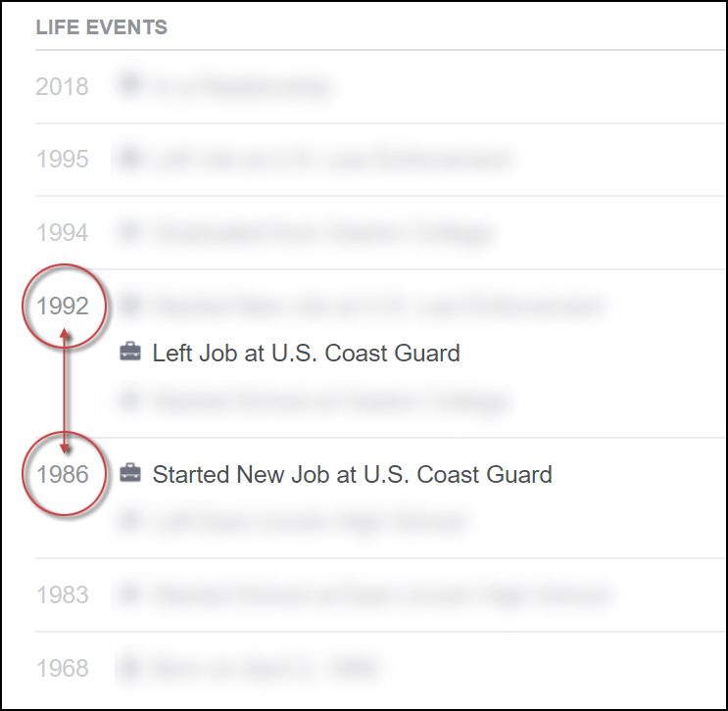The width and height of the screenshot is (728, 711).
Task: Click the briefcase icon beside Started New Job
Action: [x=129, y=475]
